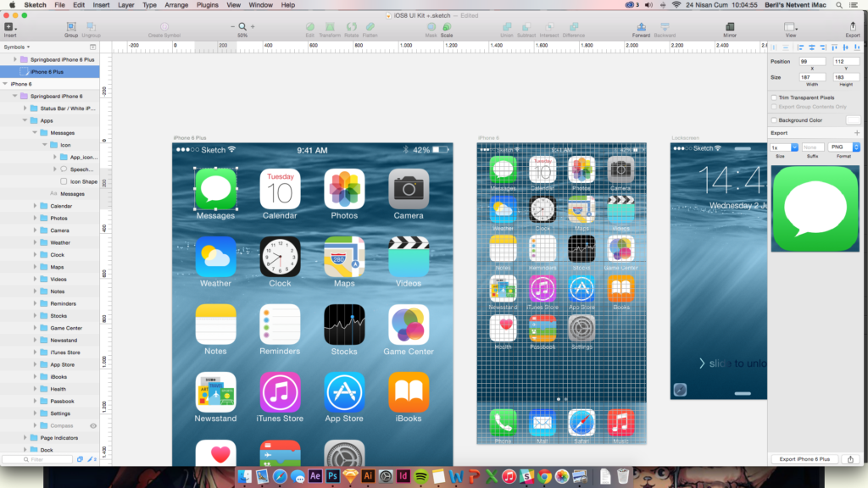Viewport: 868px width, 488px height.
Task: Open the Mirror tool
Action: tap(730, 27)
